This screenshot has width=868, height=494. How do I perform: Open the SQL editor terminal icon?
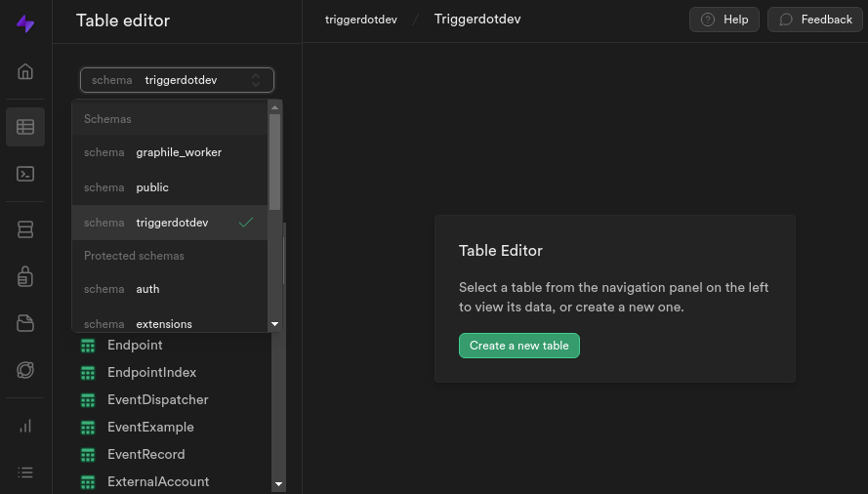pos(25,174)
